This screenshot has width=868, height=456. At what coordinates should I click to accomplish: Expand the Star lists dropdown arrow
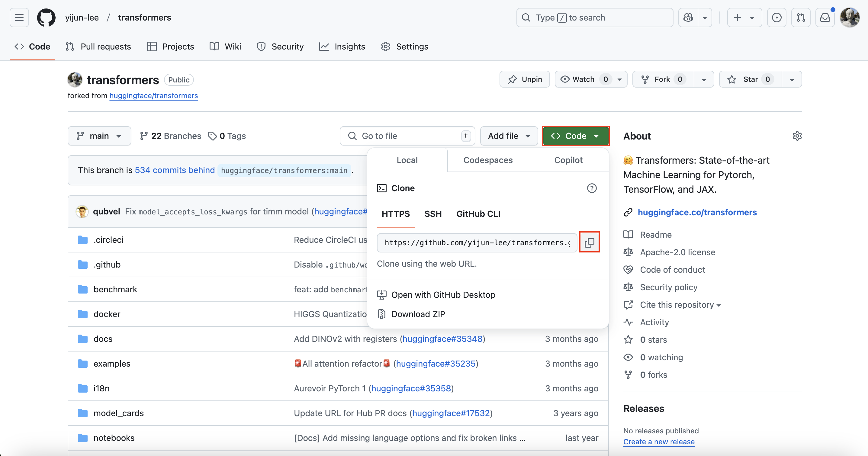pyautogui.click(x=792, y=79)
